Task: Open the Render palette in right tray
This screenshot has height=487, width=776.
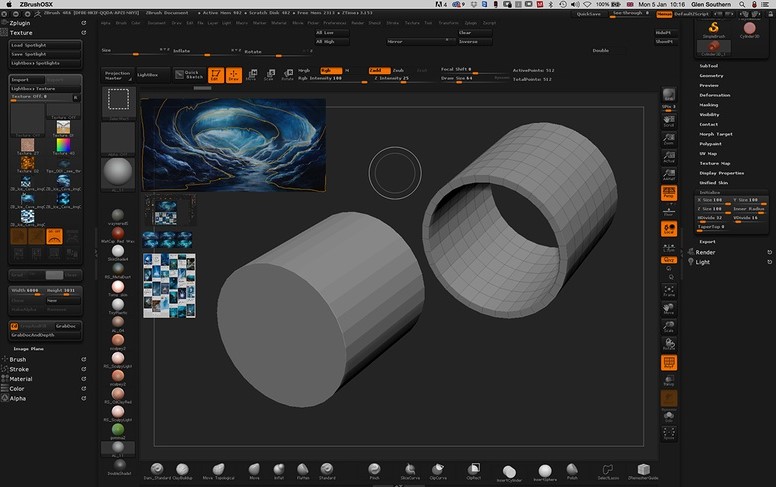Action: [x=705, y=252]
